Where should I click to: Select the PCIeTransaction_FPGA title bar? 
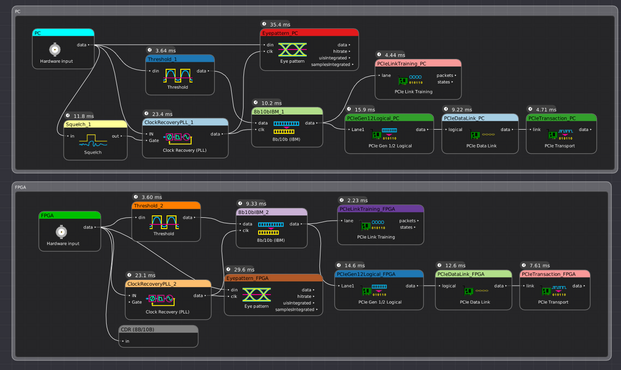[x=555, y=274]
